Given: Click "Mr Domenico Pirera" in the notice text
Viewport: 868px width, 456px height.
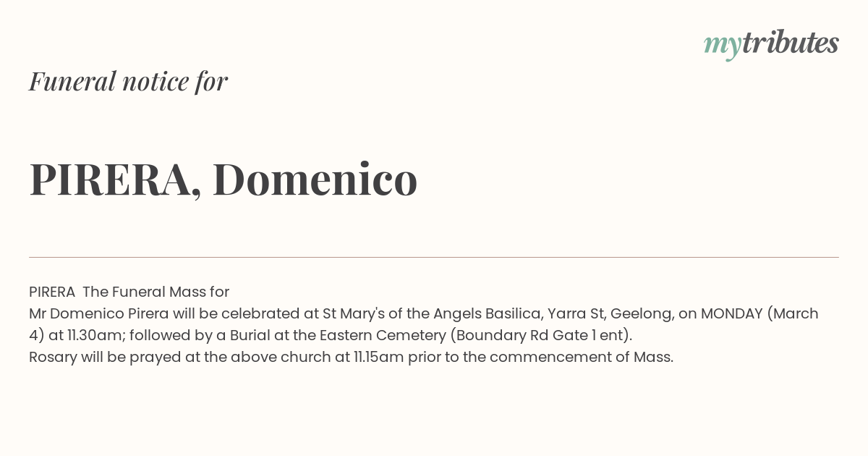Looking at the screenshot, I should click(x=99, y=313).
